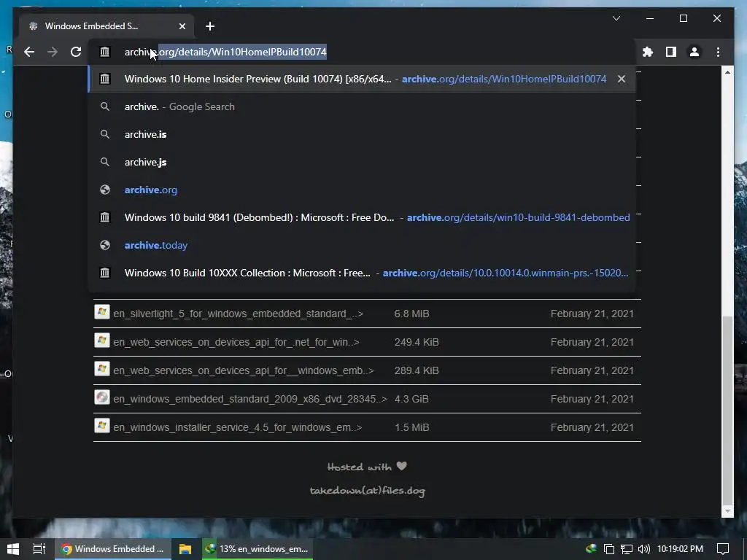Viewport: 747px width, 560px height.
Task: Click the archive icon left of the address bar URL
Action: [104, 52]
